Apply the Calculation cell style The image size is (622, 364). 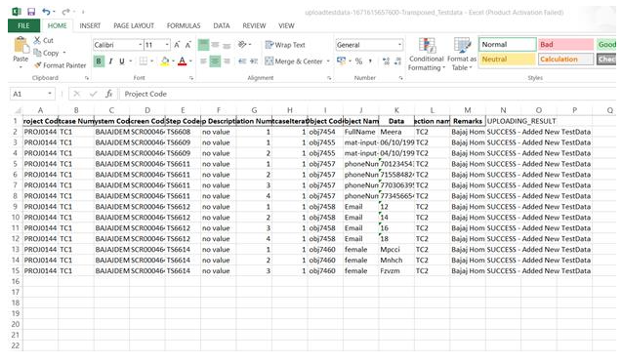(565, 60)
